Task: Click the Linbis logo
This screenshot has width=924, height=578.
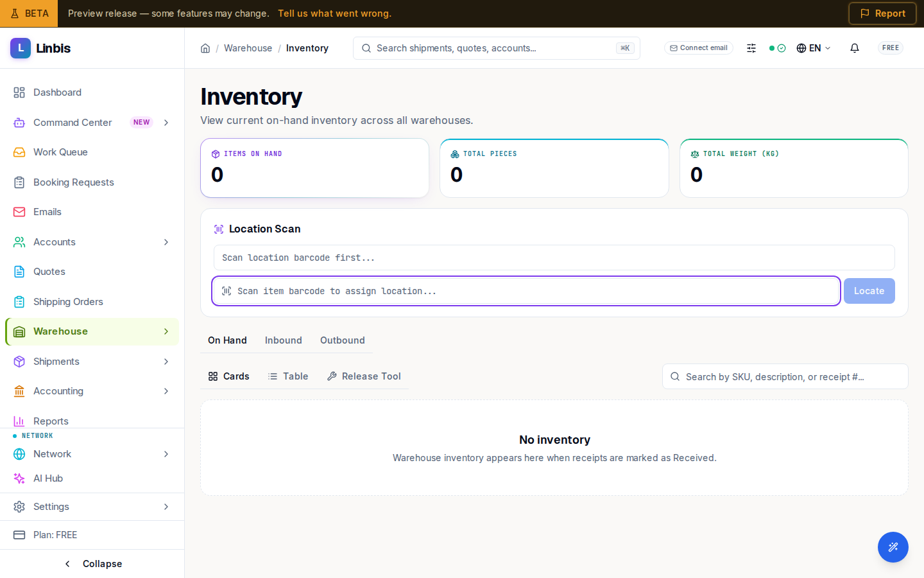Action: [x=40, y=48]
